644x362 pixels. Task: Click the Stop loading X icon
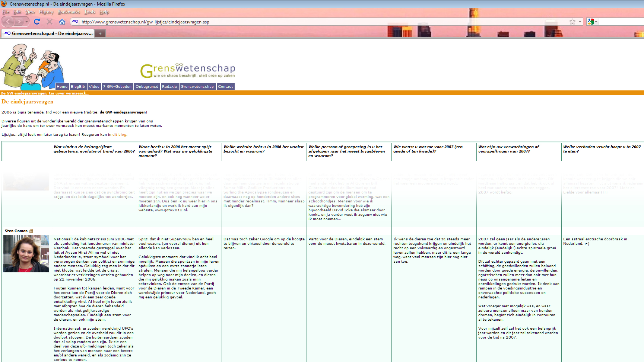click(49, 22)
